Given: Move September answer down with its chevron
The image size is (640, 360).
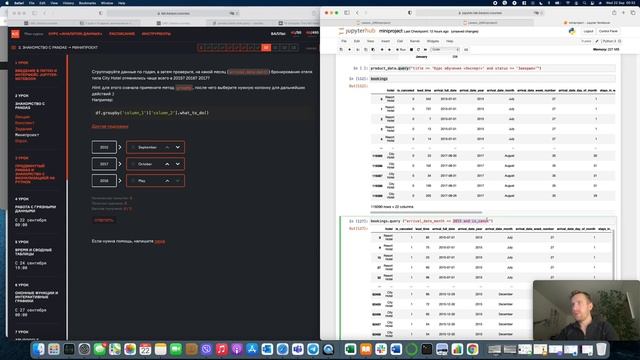Looking at the screenshot, I should pos(178,147).
